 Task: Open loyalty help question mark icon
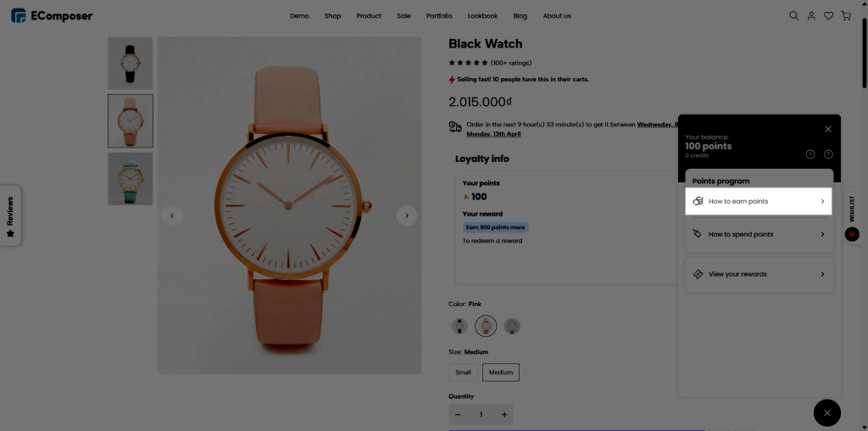[x=828, y=154]
